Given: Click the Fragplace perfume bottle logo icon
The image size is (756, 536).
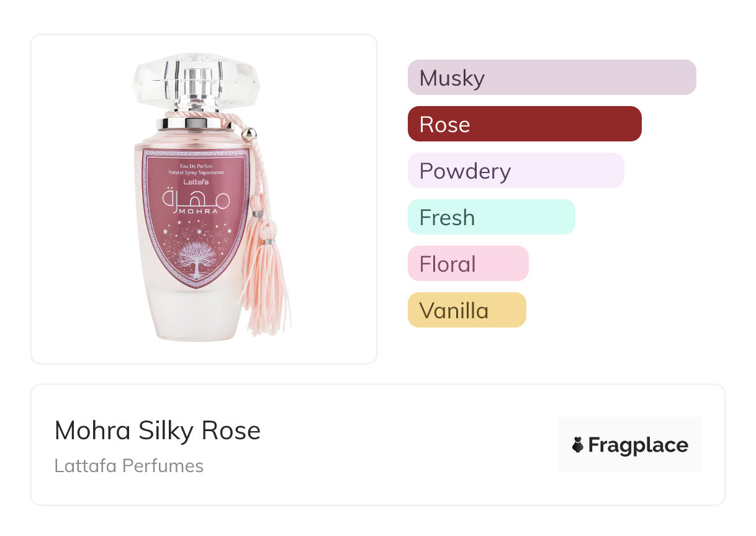Looking at the screenshot, I should 578,445.
